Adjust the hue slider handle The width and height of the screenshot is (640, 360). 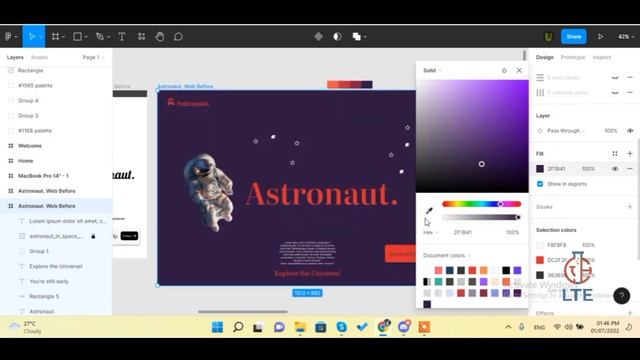click(500, 204)
